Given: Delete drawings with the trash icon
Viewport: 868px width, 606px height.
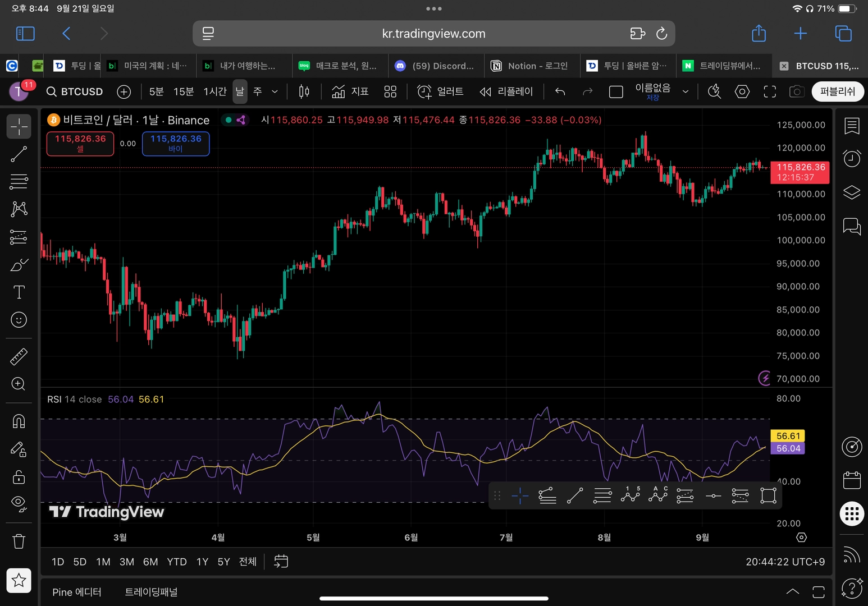Looking at the screenshot, I should 19,541.
